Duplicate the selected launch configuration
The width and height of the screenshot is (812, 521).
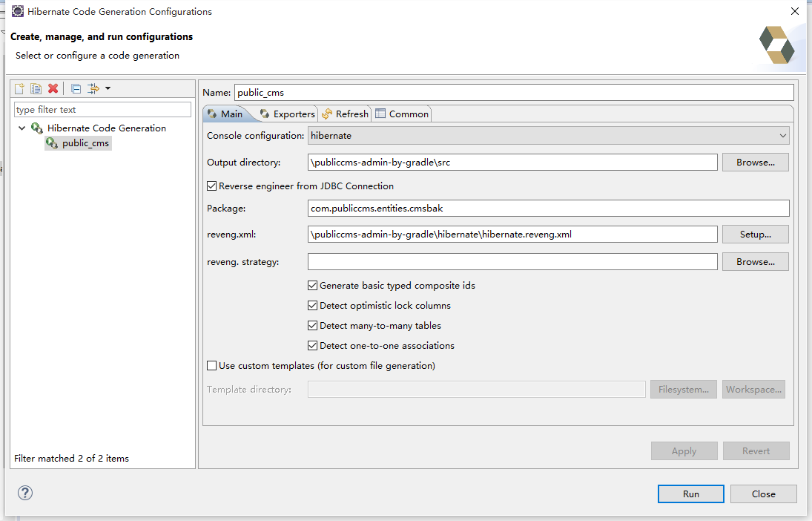(36, 89)
